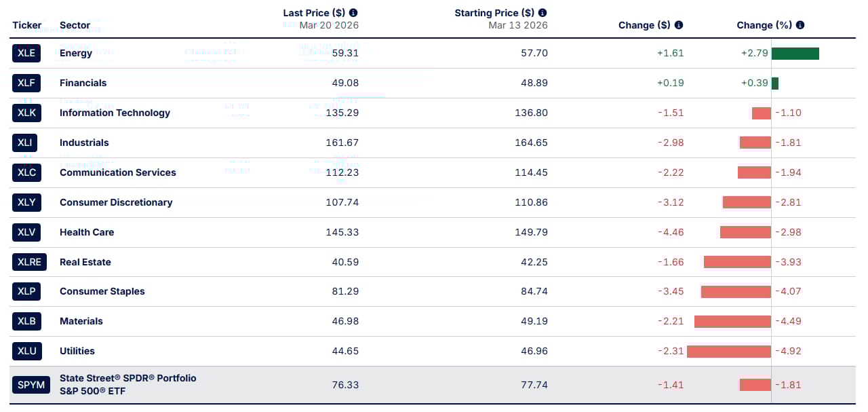Screen dimensions: 868x412
Task: Click the Energy sector name
Action: [x=76, y=53]
